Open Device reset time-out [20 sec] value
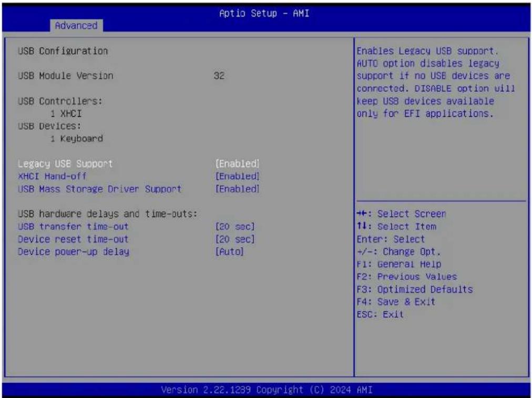 tap(235, 239)
